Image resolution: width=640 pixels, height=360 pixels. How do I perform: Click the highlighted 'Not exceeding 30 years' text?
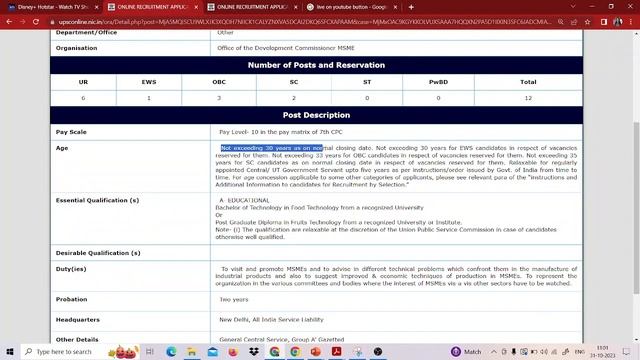271,148
